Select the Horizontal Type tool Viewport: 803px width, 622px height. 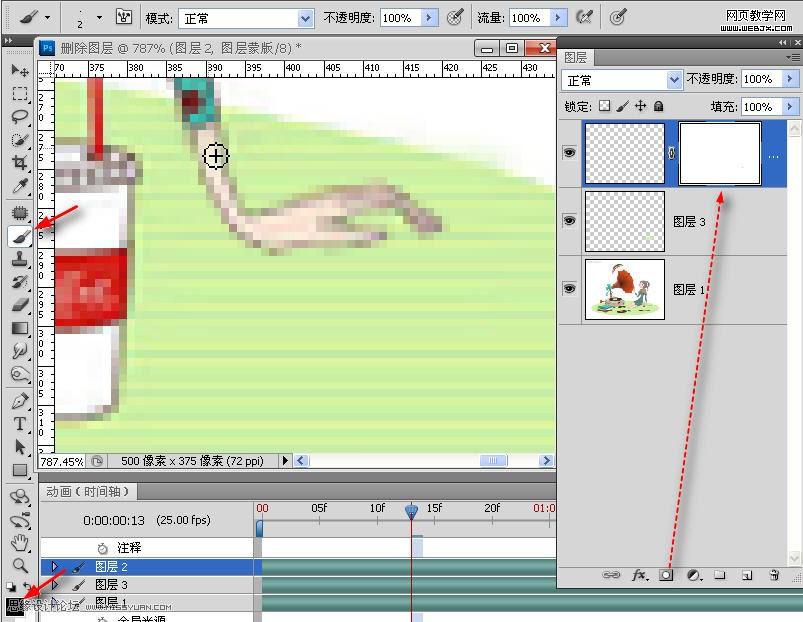click(19, 424)
